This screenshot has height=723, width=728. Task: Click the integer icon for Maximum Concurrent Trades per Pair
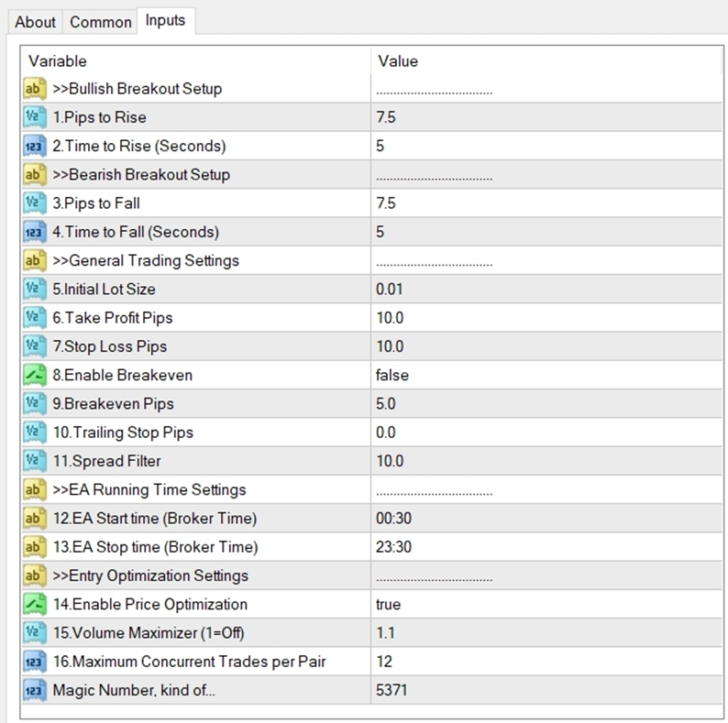point(34,662)
